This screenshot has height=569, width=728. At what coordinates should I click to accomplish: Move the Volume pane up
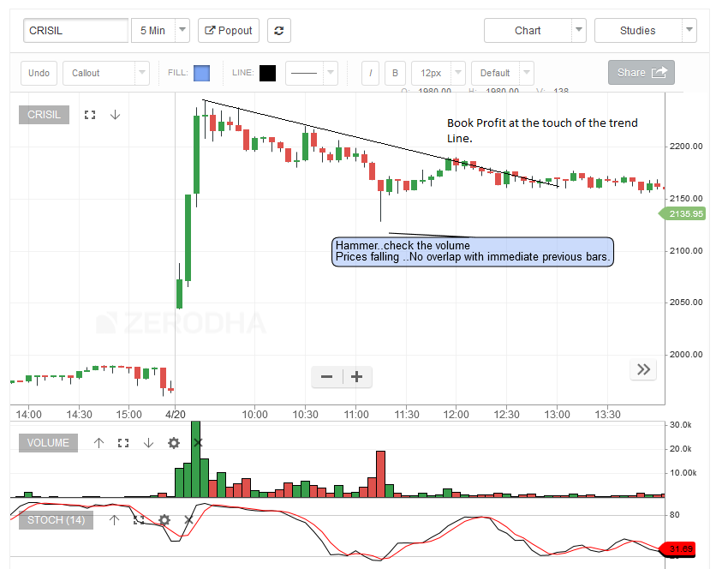[98, 443]
